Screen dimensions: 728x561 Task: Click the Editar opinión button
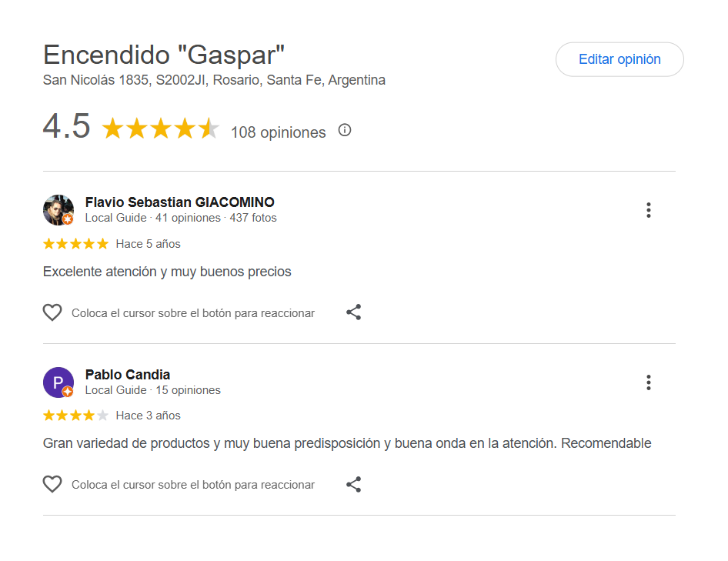619,59
